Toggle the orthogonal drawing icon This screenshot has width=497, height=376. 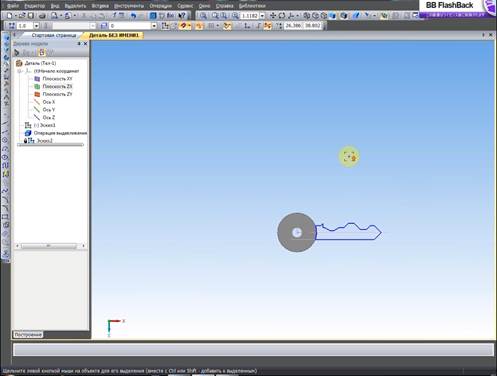pyautogui.click(x=259, y=26)
